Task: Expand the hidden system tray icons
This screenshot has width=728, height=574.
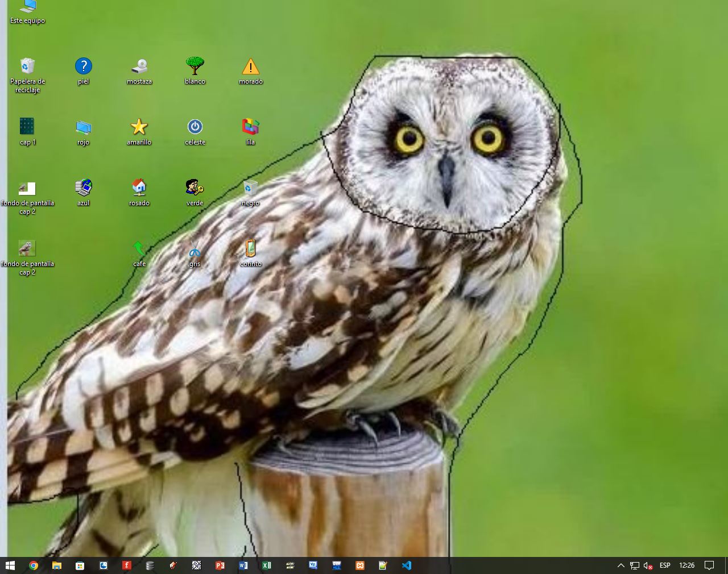Action: [x=621, y=565]
